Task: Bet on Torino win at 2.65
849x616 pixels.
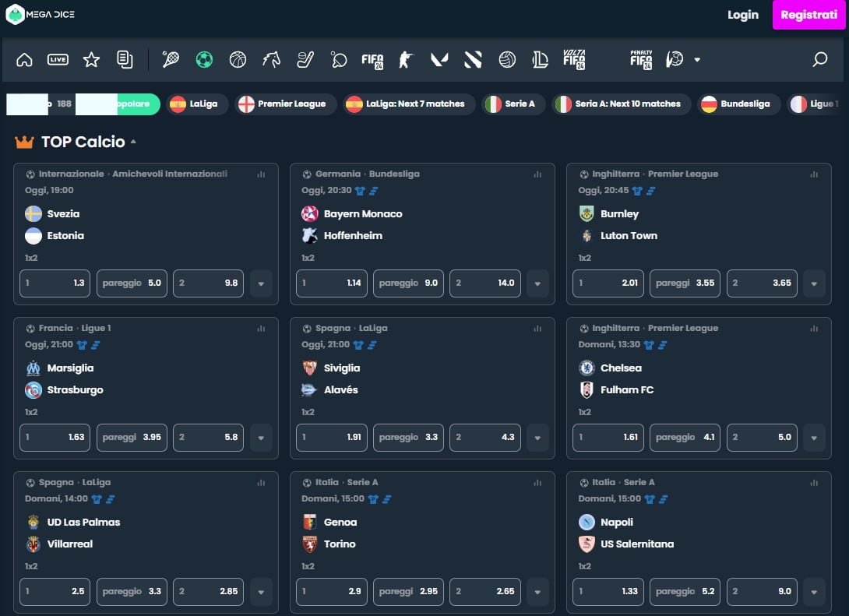Action: click(x=485, y=592)
